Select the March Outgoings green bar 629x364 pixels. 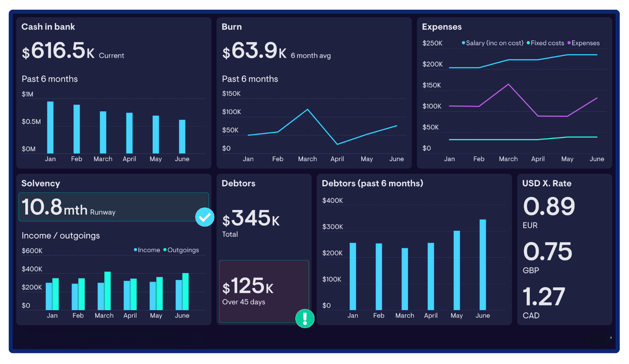point(107,291)
